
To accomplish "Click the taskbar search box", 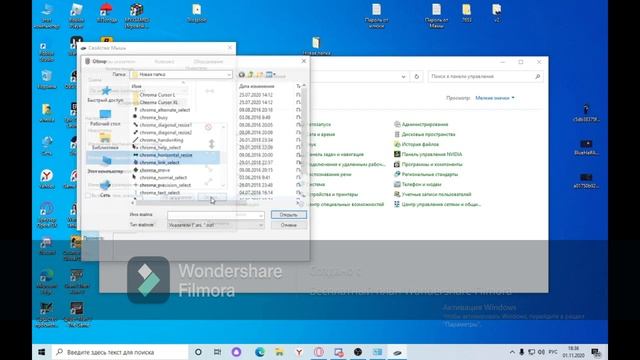I will (x=120, y=352).
